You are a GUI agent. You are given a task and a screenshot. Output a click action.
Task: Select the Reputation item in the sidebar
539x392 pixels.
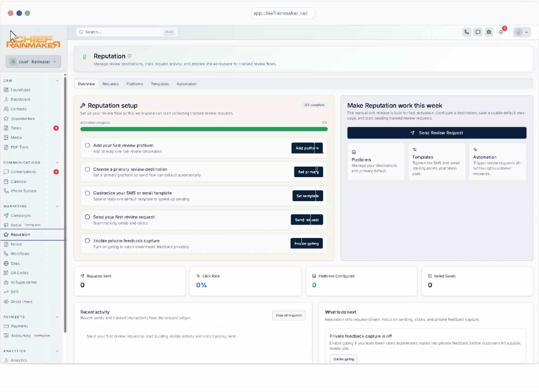coord(33,235)
